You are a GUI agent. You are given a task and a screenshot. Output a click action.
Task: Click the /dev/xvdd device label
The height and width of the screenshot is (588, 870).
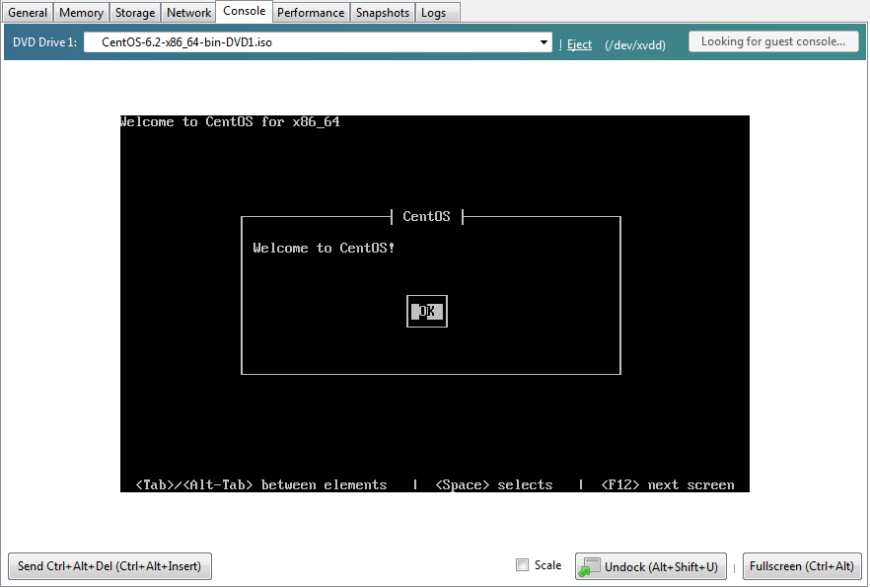[x=635, y=45]
